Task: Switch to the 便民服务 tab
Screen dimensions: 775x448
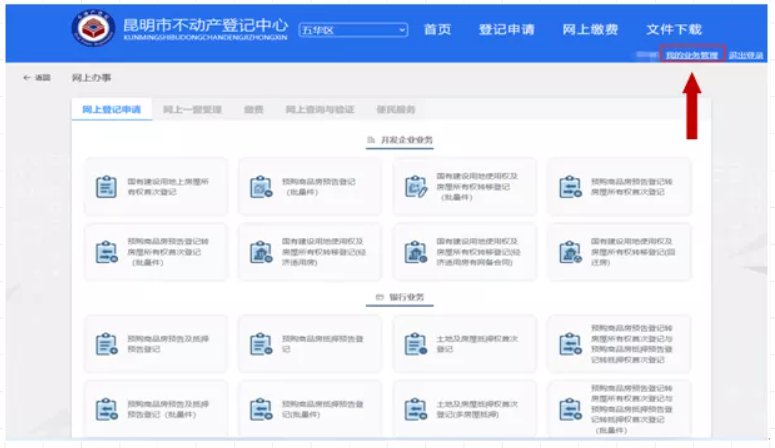Action: tap(395, 109)
